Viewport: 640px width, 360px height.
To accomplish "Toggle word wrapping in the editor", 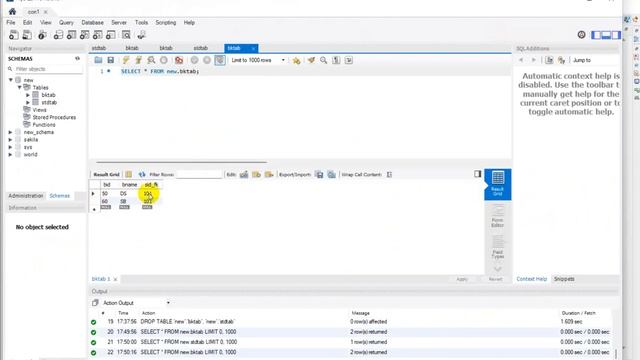I will coord(349,60).
